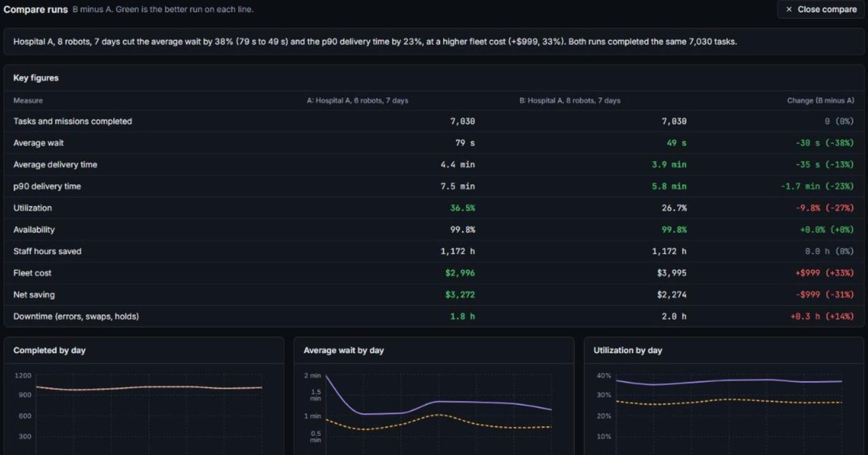868x455 pixels.
Task: Click run B p90 value 5.8 min
Action: 669,186
